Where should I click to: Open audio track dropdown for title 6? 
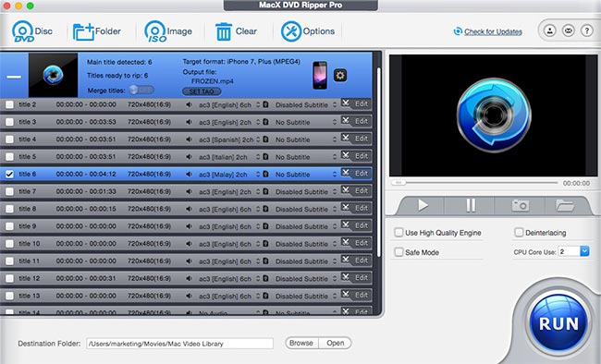tap(258, 175)
